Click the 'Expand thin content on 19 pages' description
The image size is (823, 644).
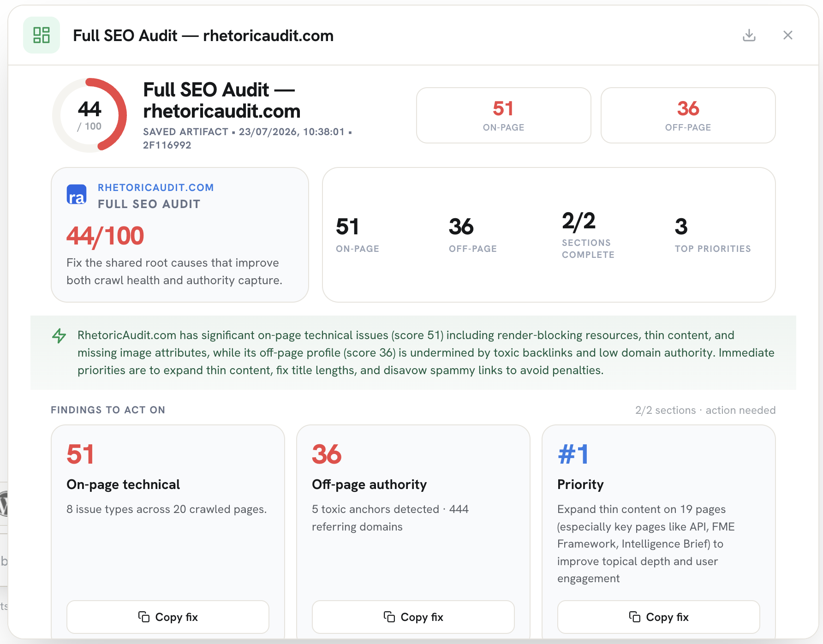click(646, 544)
